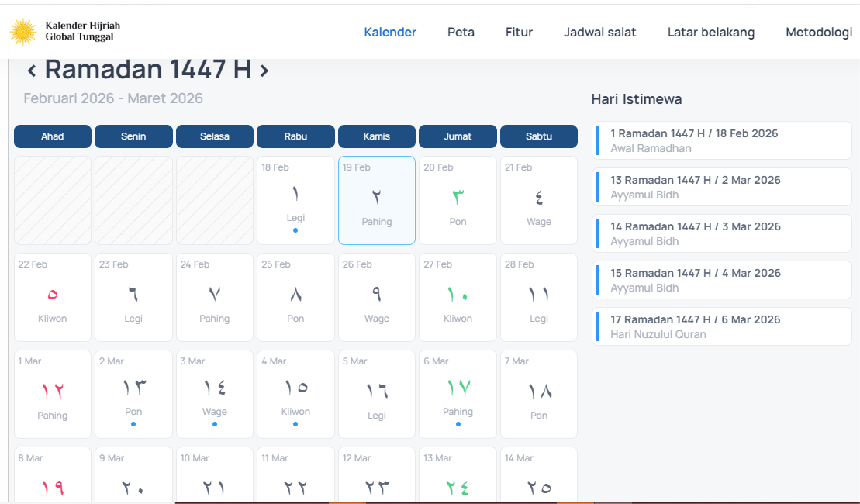Click the Jumat weekday column header
This screenshot has width=860, height=504.
pyautogui.click(x=458, y=136)
